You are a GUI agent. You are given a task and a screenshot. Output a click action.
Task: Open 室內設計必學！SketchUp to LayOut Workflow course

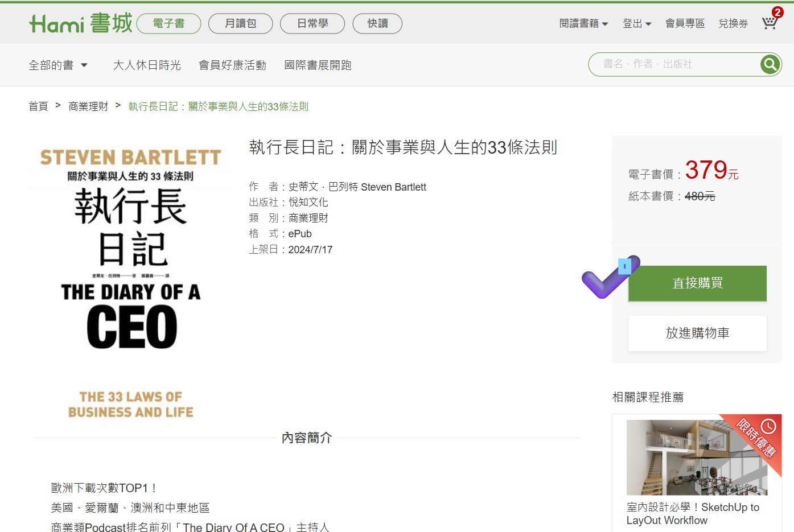pos(693,513)
